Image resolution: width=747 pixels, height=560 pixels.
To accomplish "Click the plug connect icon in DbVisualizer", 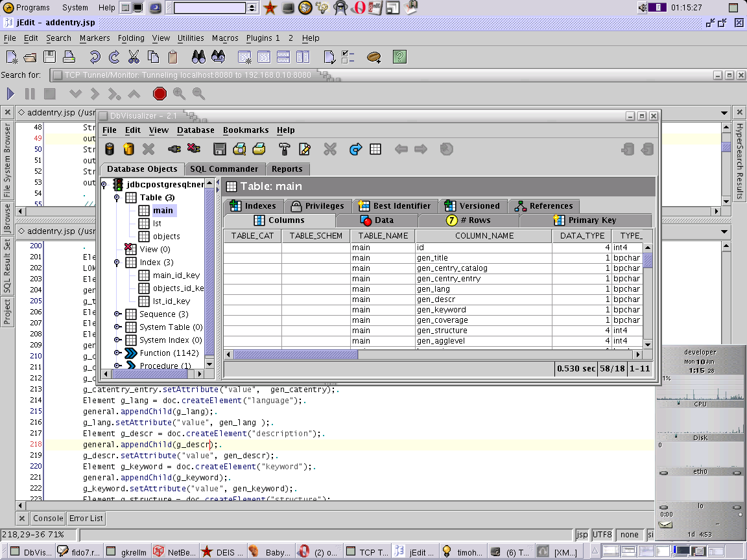I will 174,150.
